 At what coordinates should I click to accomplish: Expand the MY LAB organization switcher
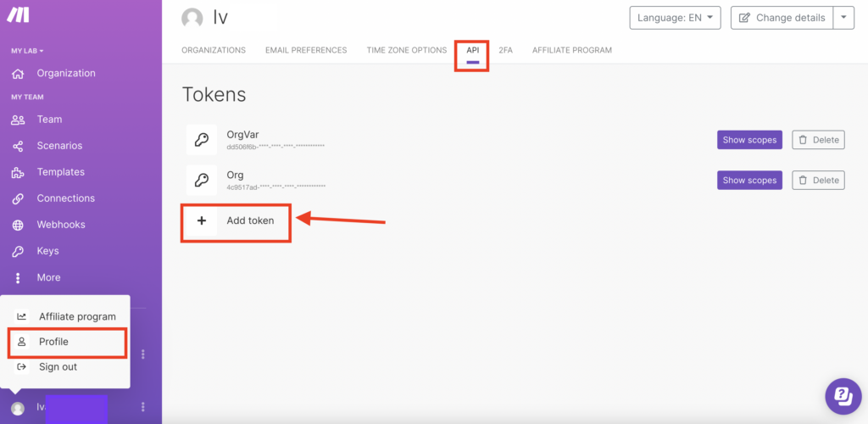pyautogui.click(x=27, y=51)
